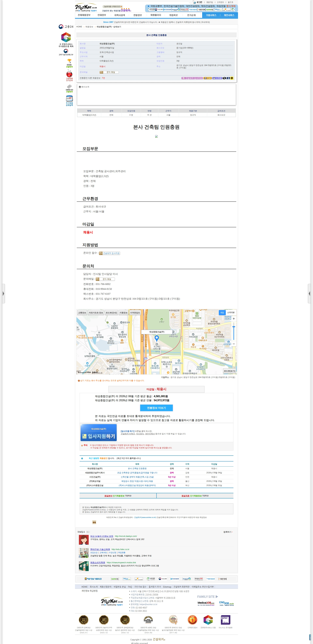Click the 인쇄 print button
313x644 pixels.
tap(207, 78)
